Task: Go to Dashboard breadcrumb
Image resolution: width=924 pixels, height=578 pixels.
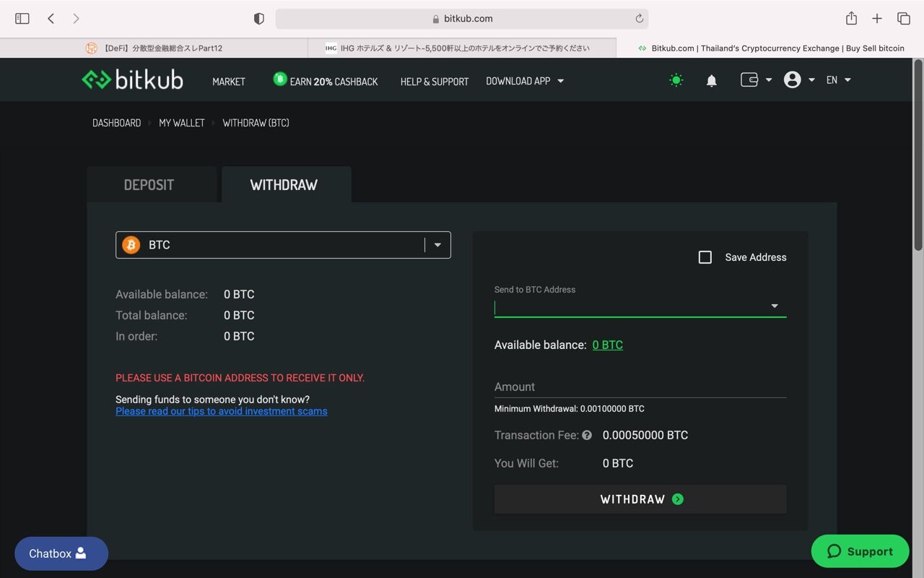Action: coord(117,123)
